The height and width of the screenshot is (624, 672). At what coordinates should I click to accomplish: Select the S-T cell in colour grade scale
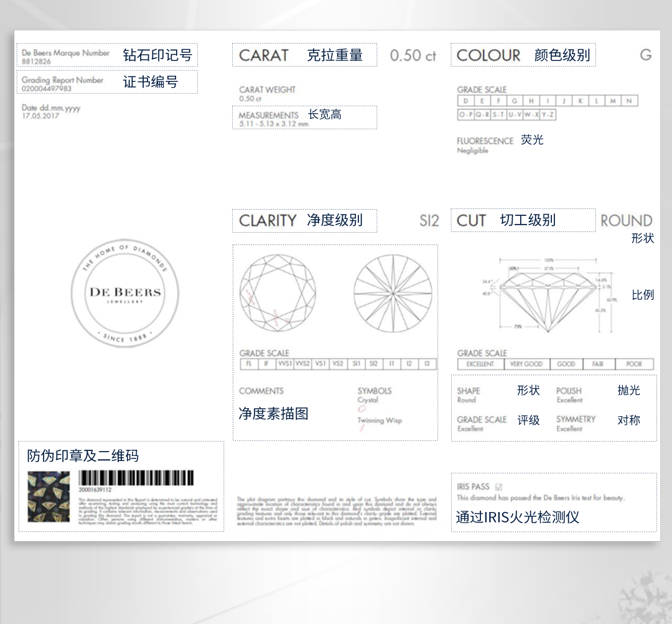498,114
